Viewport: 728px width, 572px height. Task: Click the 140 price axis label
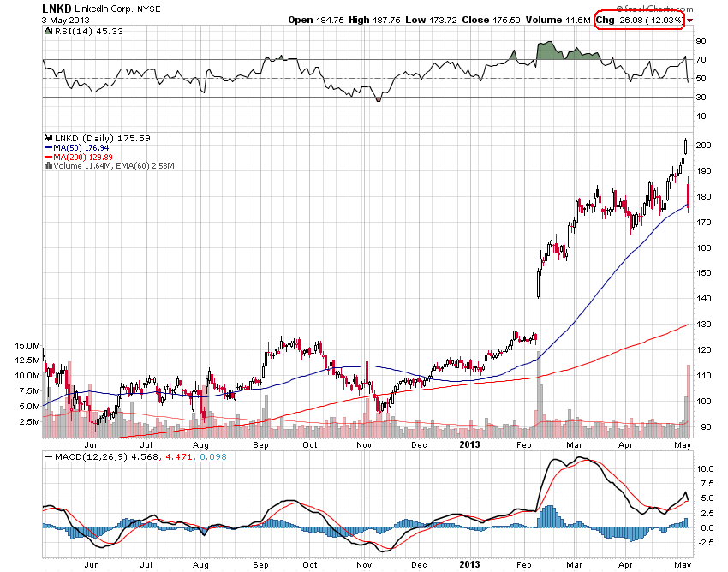pyautogui.click(x=703, y=299)
